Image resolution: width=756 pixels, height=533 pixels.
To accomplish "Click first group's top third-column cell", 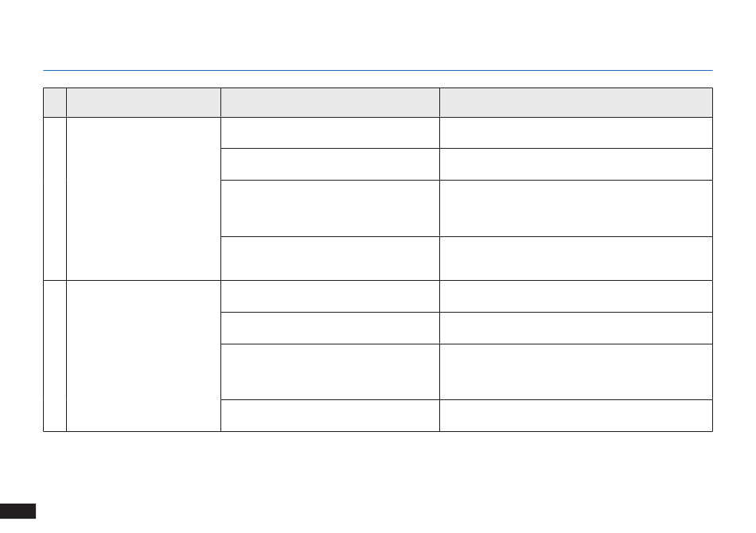I will point(330,133).
